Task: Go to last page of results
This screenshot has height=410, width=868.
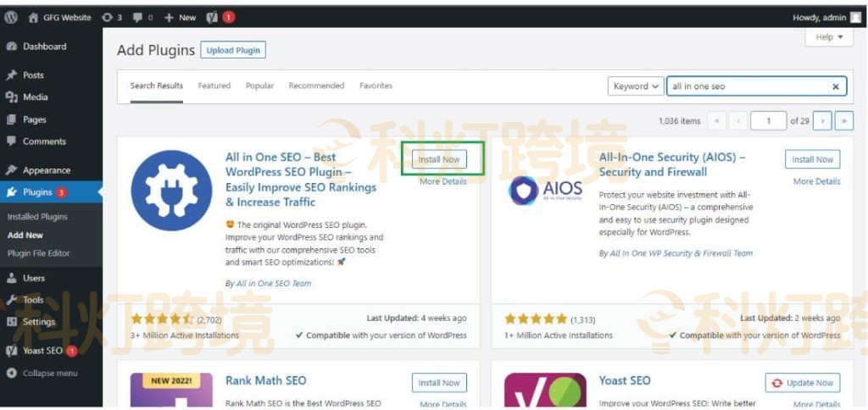Action: [x=843, y=120]
